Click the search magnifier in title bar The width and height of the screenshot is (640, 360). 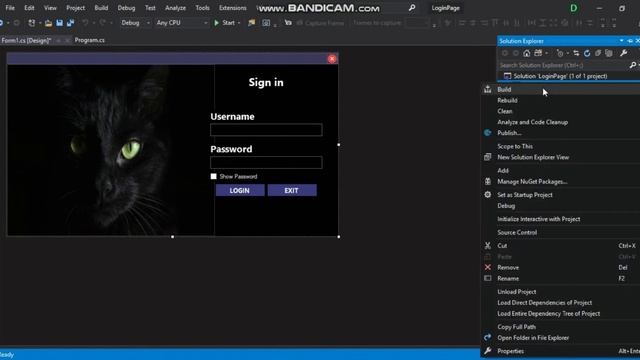click(412, 8)
